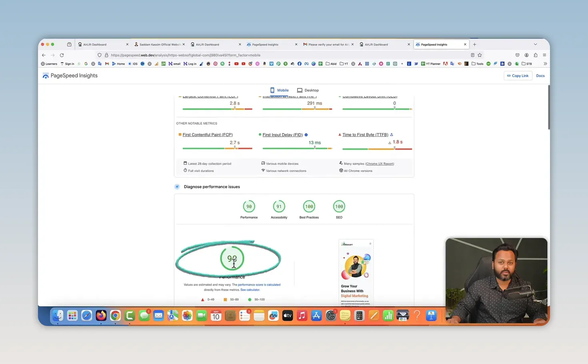Switch to the Please verify your email tab
This screenshot has height=364, width=588.
[328, 44]
